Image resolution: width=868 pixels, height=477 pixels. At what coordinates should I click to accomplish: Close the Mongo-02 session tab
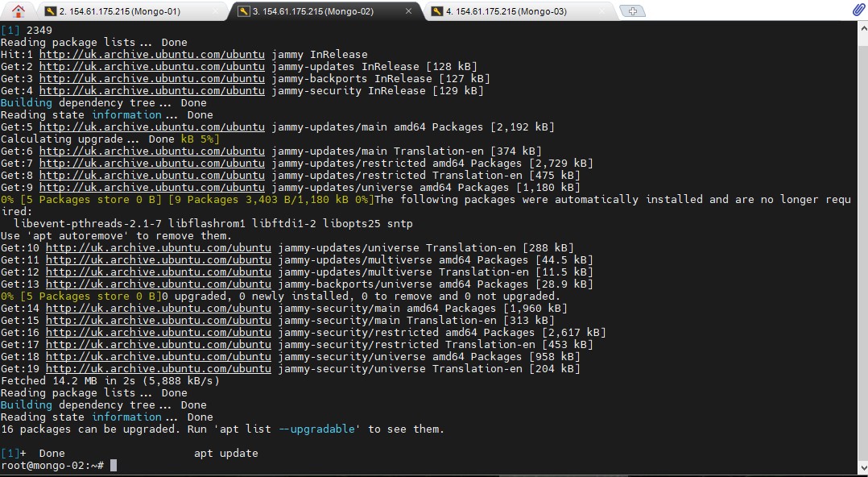409,11
